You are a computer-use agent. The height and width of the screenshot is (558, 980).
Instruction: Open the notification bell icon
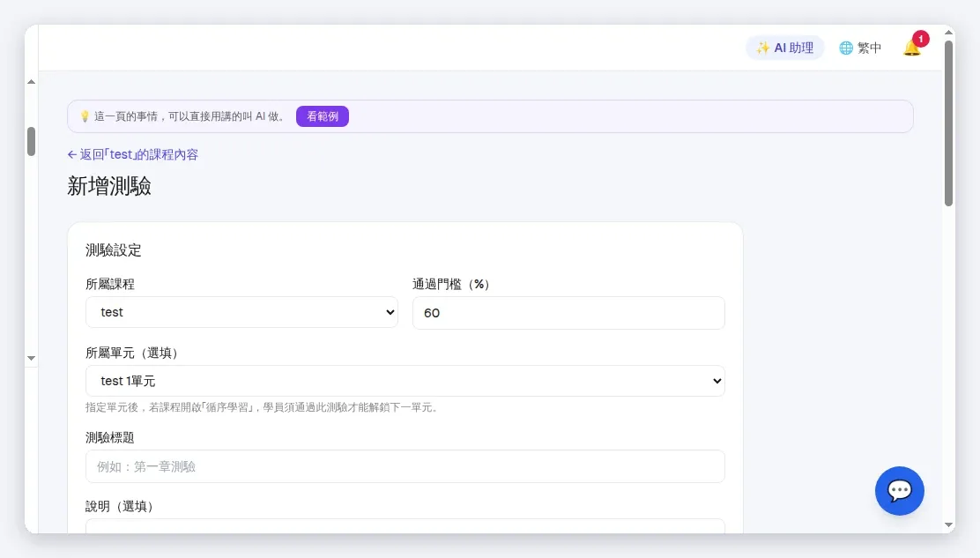point(912,48)
